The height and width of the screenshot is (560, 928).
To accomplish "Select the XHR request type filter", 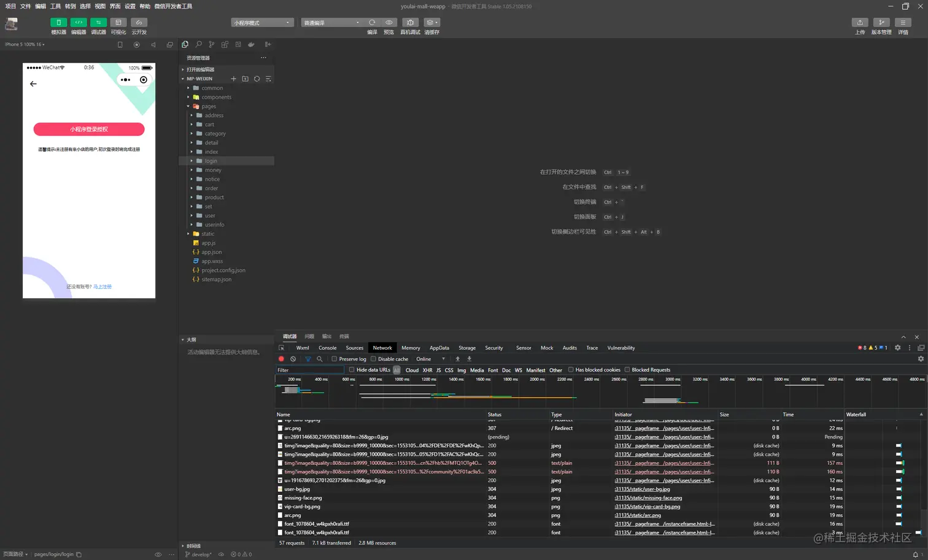I will (427, 370).
